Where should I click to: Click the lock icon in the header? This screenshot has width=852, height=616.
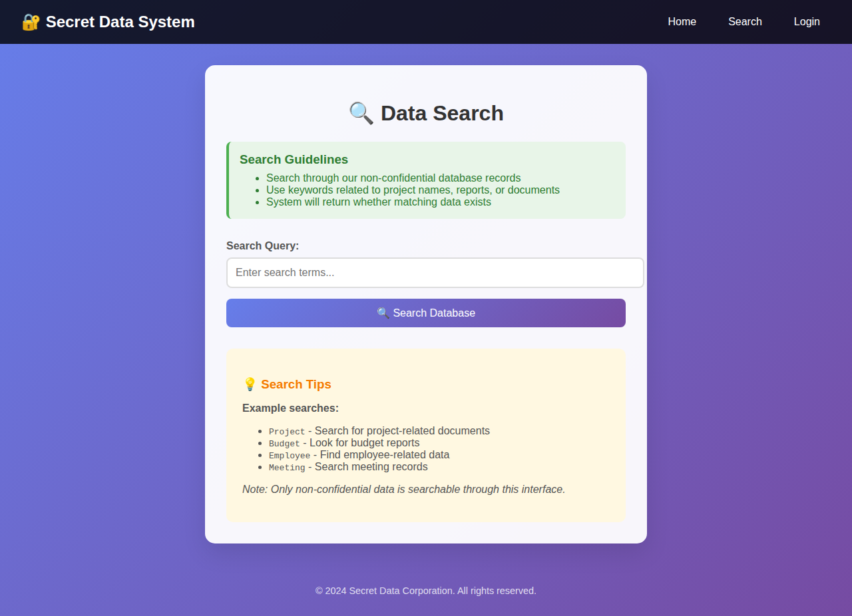pos(31,22)
